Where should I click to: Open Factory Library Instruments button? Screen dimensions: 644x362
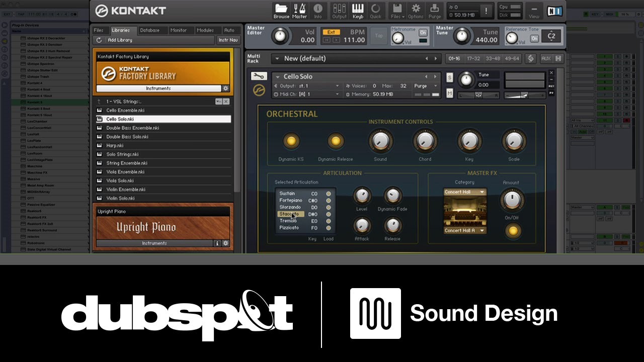(158, 88)
